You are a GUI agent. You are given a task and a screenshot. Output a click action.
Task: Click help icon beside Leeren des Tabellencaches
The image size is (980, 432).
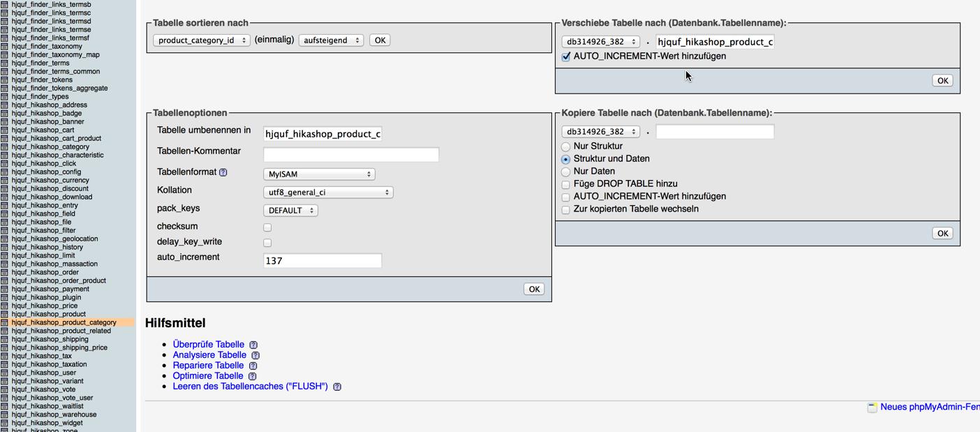pos(337,387)
